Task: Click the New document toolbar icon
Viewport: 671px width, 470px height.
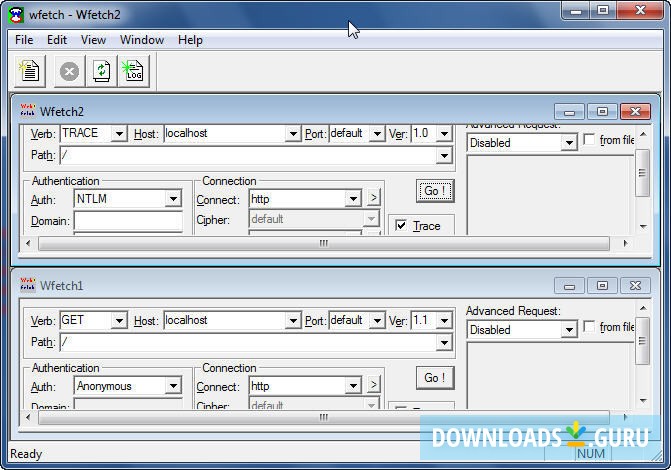Action: [x=30, y=71]
